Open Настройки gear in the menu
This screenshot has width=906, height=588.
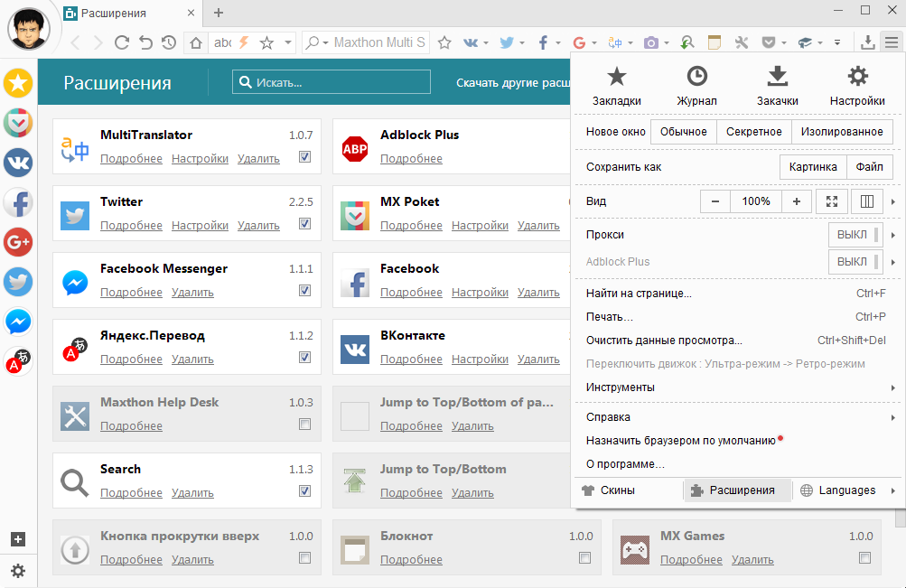pos(857,86)
